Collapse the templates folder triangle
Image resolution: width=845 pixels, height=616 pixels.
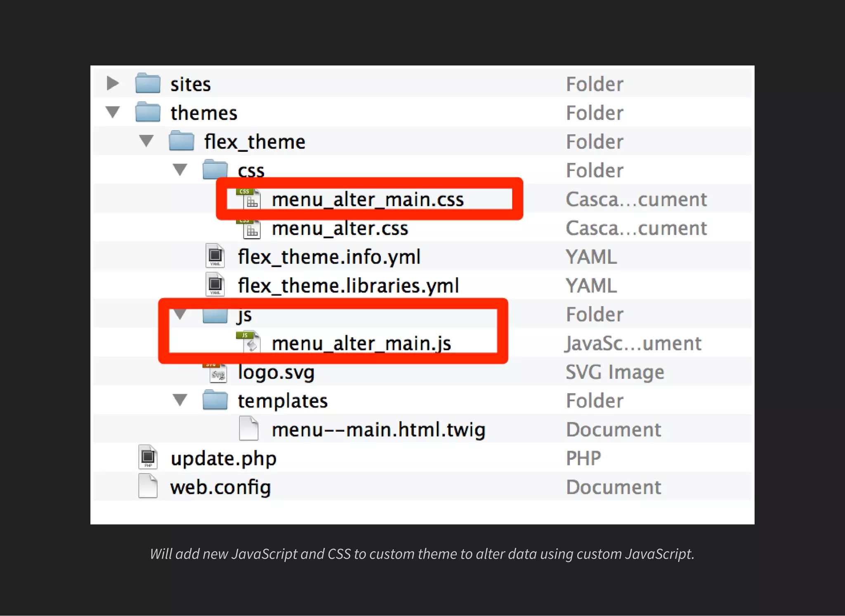pyautogui.click(x=180, y=400)
